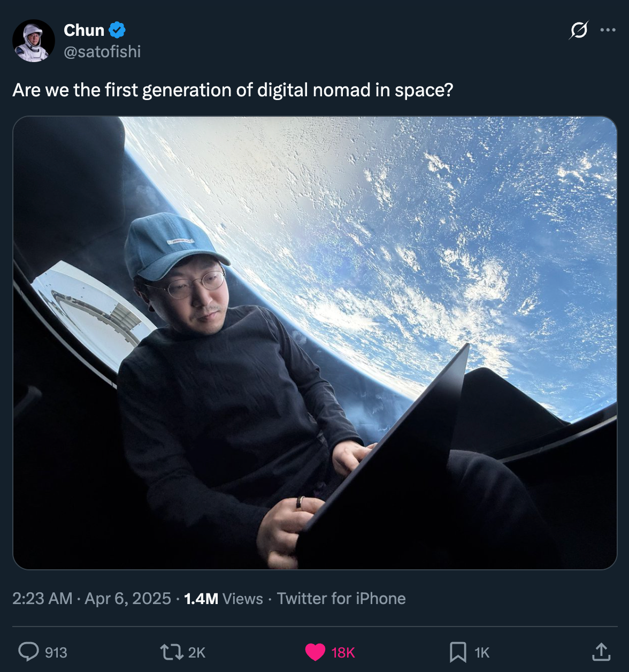
Task: Unlike the post via pink heart
Action: [x=315, y=652]
